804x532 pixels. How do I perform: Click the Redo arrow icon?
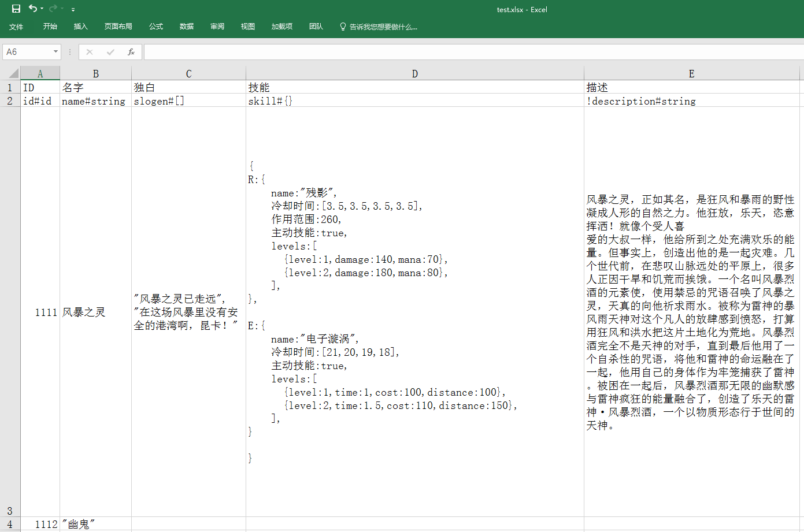[53, 9]
